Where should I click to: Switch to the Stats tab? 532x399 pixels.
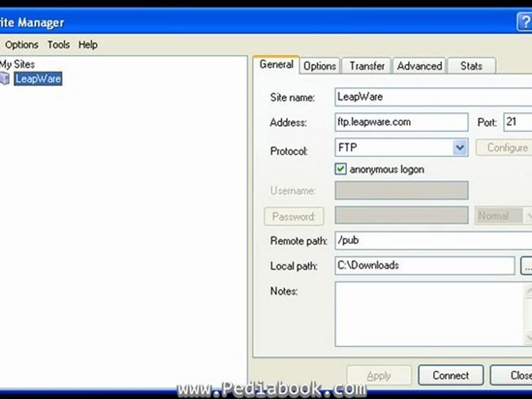[472, 66]
